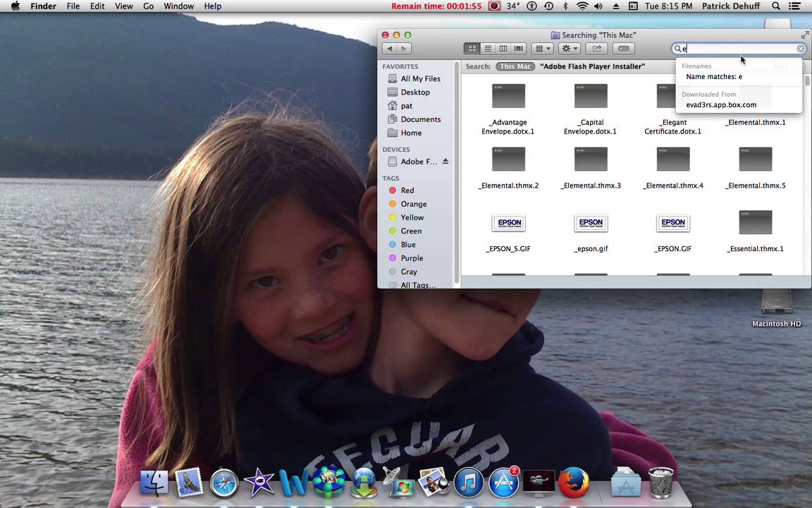
Task: Click the Share toolbar button
Action: click(x=596, y=49)
